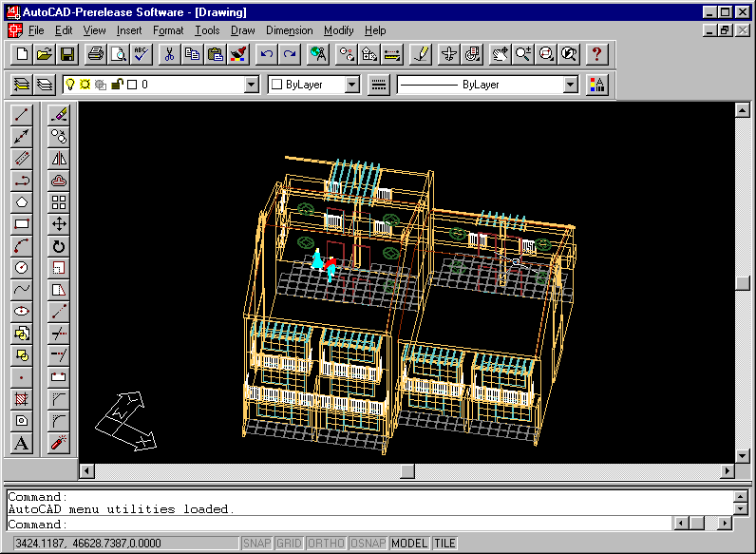This screenshot has height=554, width=756.
Task: Open the Modify menu
Action: (338, 30)
